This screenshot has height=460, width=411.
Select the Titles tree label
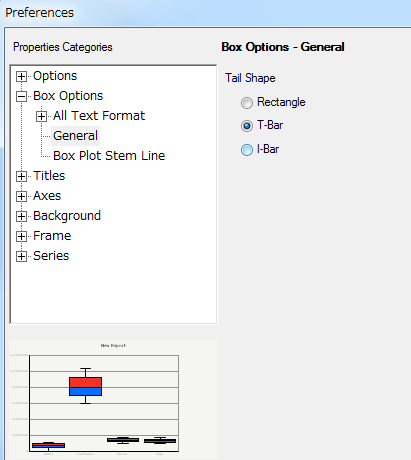(49, 176)
